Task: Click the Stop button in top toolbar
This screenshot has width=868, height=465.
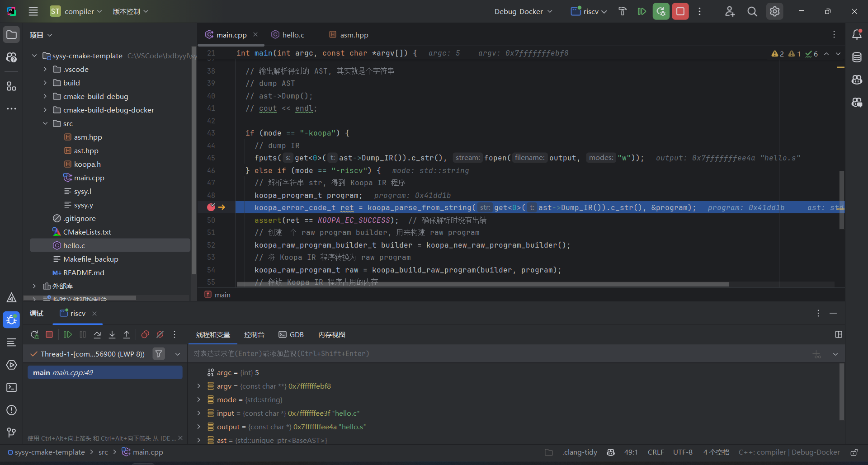Action: tap(680, 12)
